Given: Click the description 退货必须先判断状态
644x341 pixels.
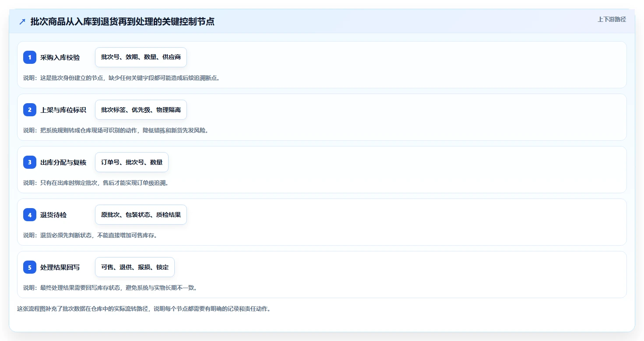Looking at the screenshot, I should [90, 235].
